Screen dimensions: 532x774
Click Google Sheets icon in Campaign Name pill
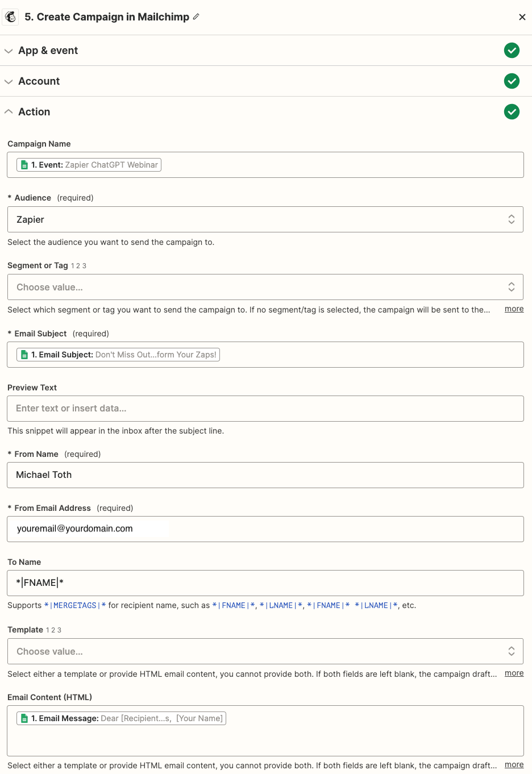click(24, 165)
